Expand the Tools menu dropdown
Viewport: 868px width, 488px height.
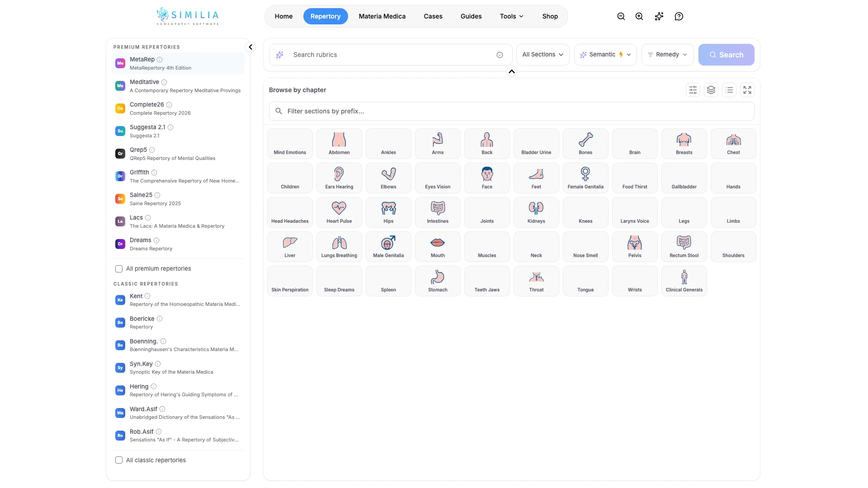[x=512, y=16]
